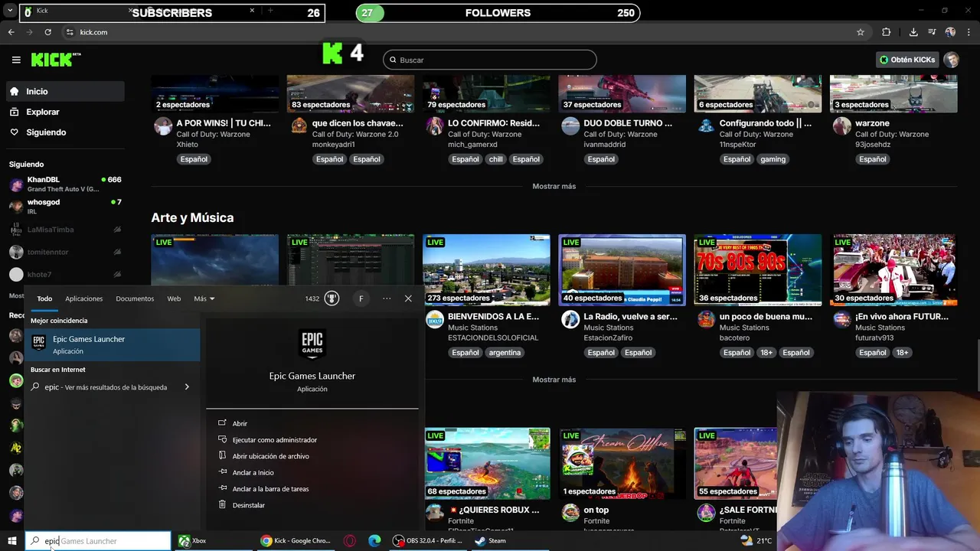
Task: Close the Windows search panel
Action: [x=408, y=298]
